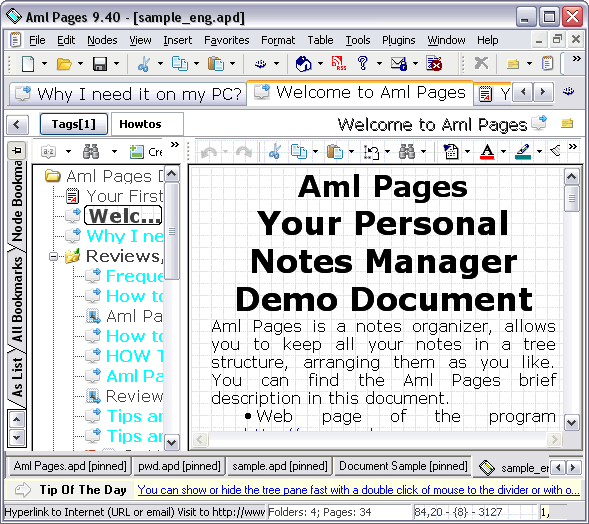Viewport: 589px width, 524px height.
Task: Expand tree toolbar overflow chevron
Action: 175,145
